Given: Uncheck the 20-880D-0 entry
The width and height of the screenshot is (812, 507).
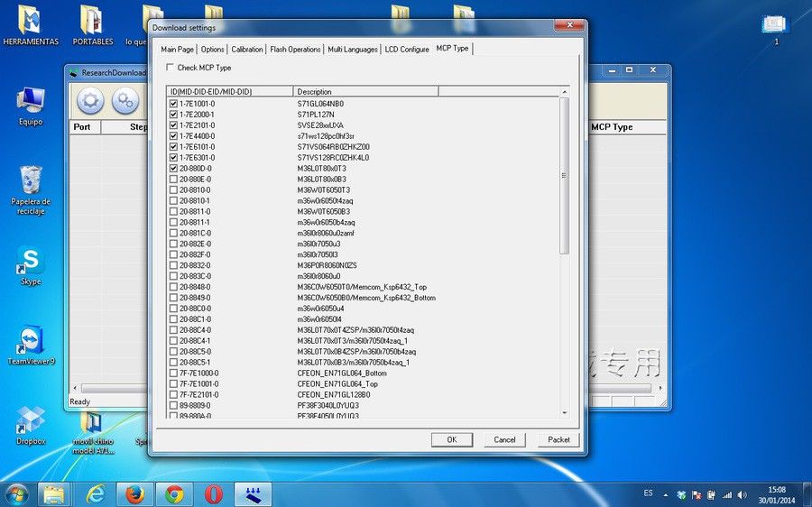Looking at the screenshot, I should pyautogui.click(x=173, y=169).
